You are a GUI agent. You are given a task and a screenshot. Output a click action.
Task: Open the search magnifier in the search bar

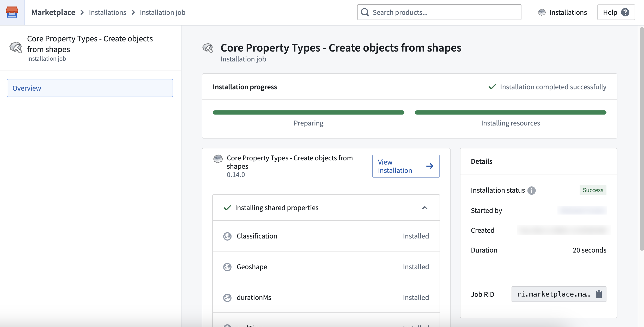click(365, 12)
